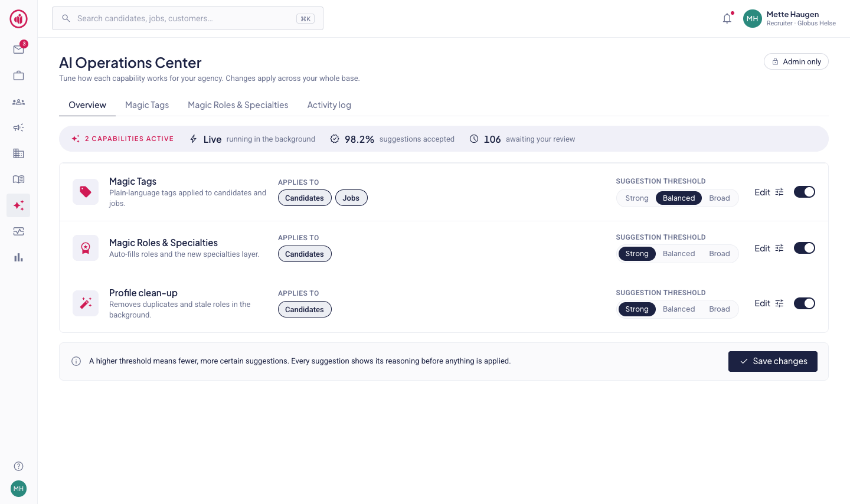Click the ⌘K shortcut hint
The width and height of the screenshot is (850, 504).
(305, 19)
